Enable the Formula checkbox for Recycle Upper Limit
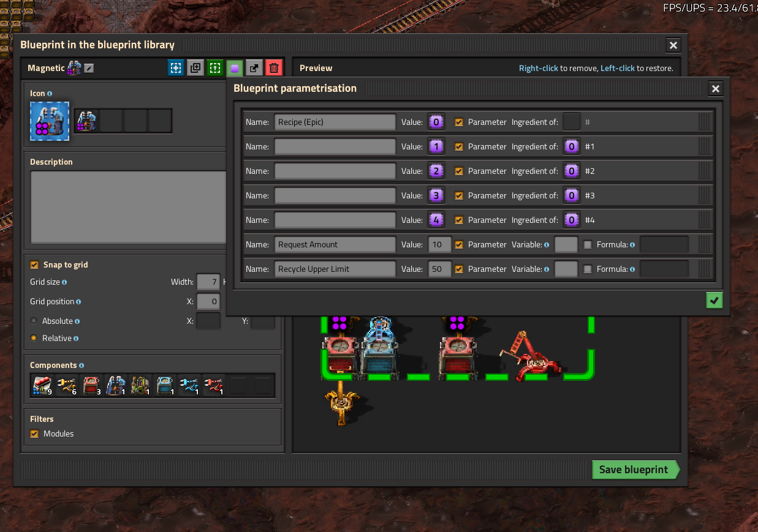This screenshot has width=758, height=532. [x=588, y=269]
